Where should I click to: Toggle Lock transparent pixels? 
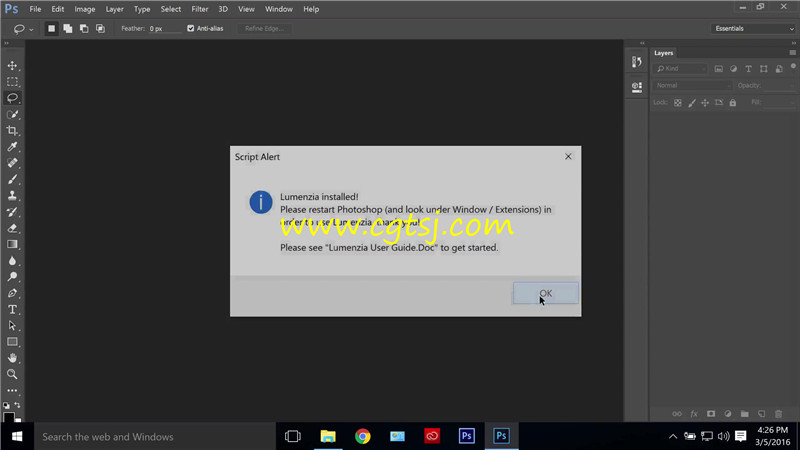678,103
